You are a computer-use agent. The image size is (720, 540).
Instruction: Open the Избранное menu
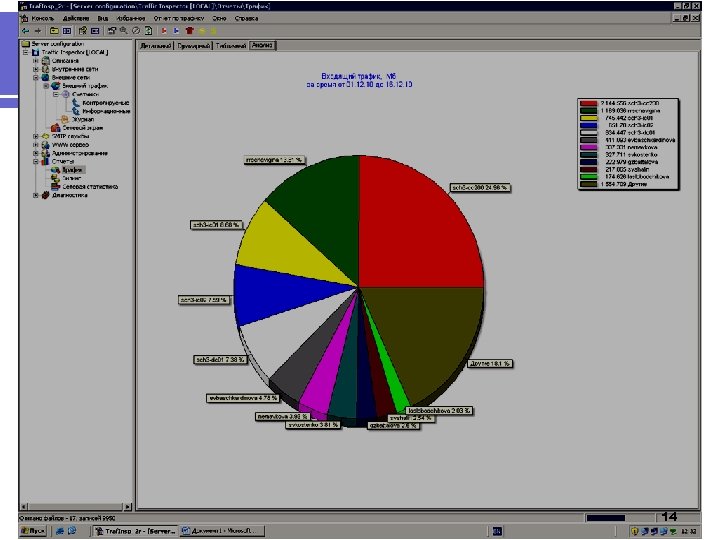(131, 18)
